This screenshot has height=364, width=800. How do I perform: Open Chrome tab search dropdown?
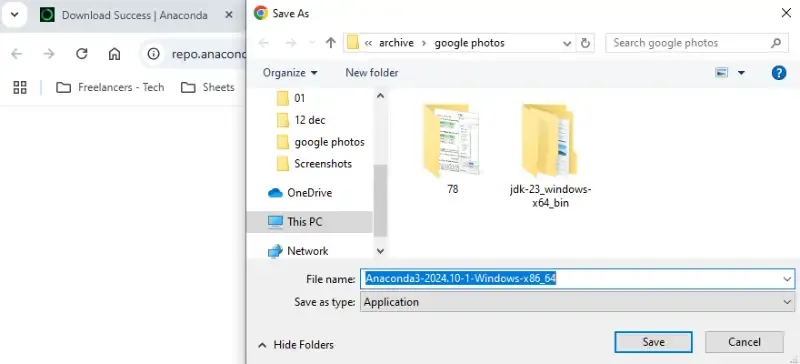pos(14,15)
